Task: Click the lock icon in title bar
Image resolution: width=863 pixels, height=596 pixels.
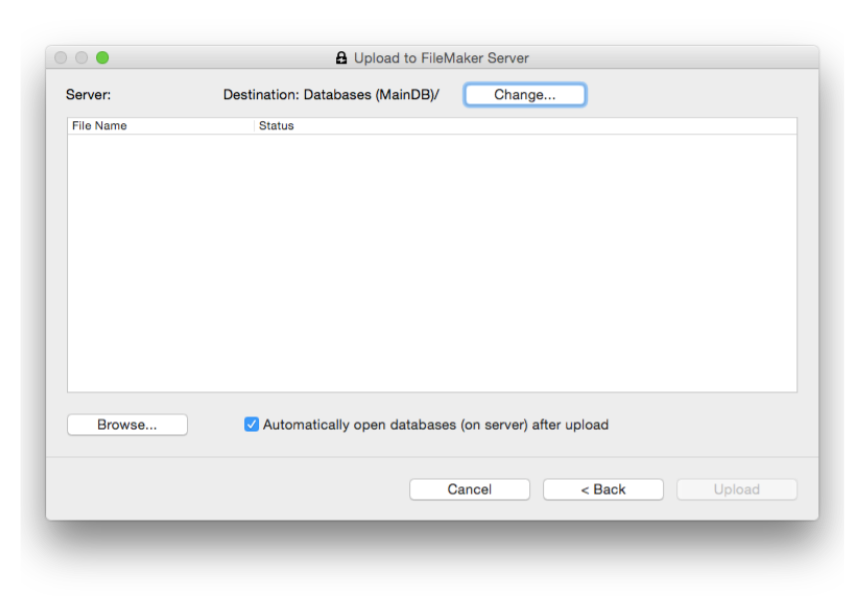Action: point(341,58)
